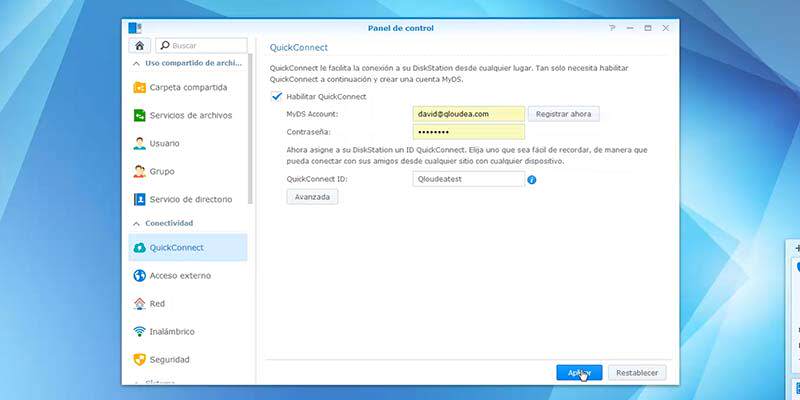Open Carpeta compartida settings
The image size is (800, 400).
188,87
